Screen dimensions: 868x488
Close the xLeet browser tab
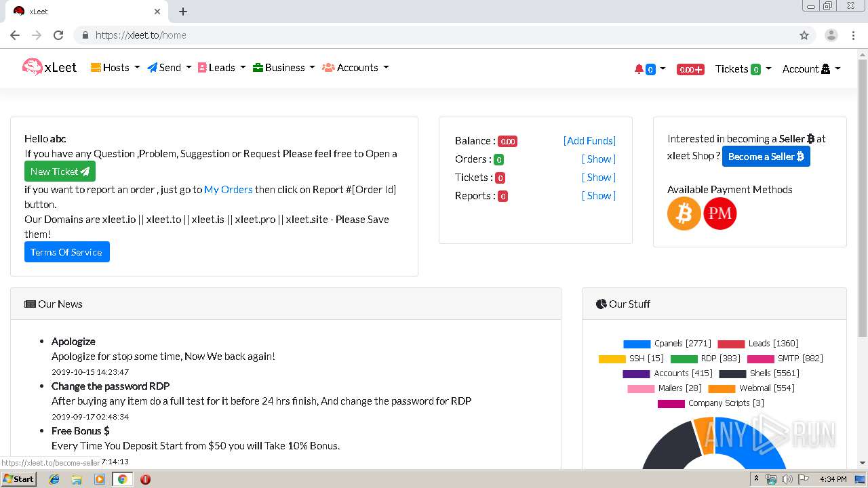coord(157,12)
